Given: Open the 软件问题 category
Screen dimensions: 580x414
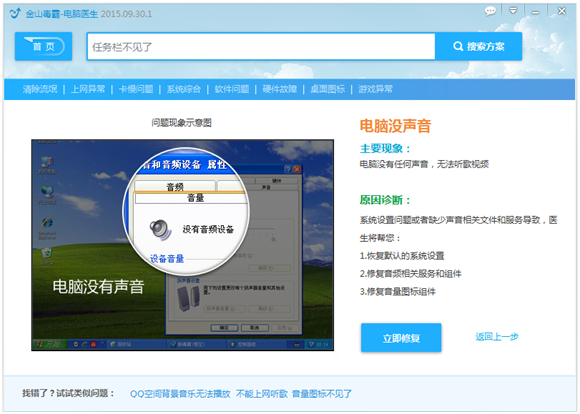Looking at the screenshot, I should pyautogui.click(x=232, y=89).
